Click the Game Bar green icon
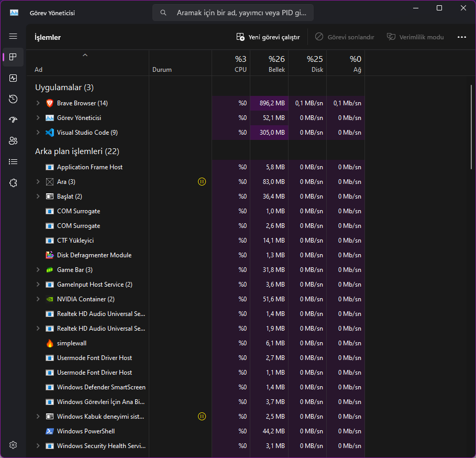The height and width of the screenshot is (458, 476). click(x=49, y=270)
